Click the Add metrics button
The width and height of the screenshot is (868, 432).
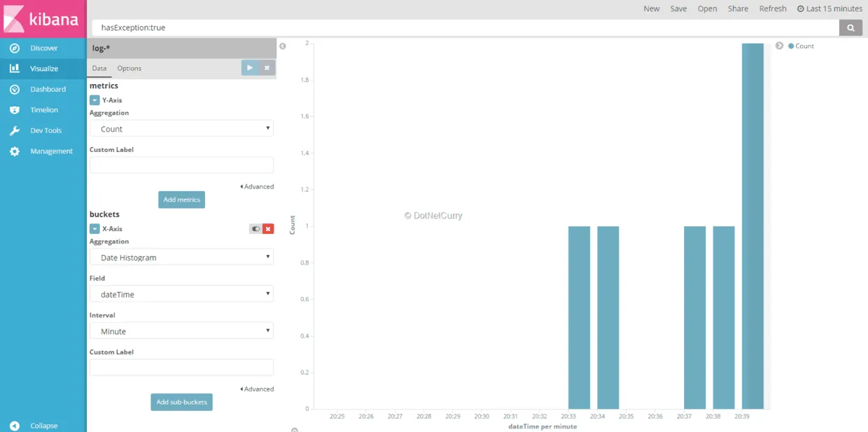pos(181,200)
